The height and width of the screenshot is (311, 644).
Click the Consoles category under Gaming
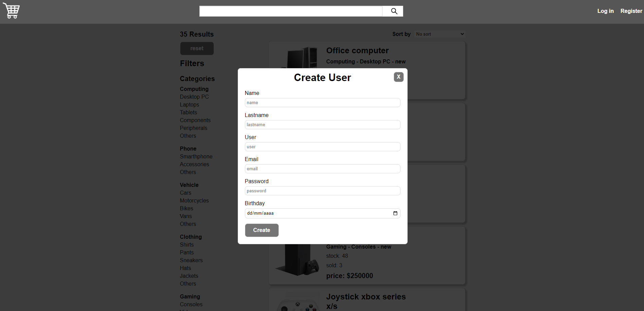pos(191,304)
